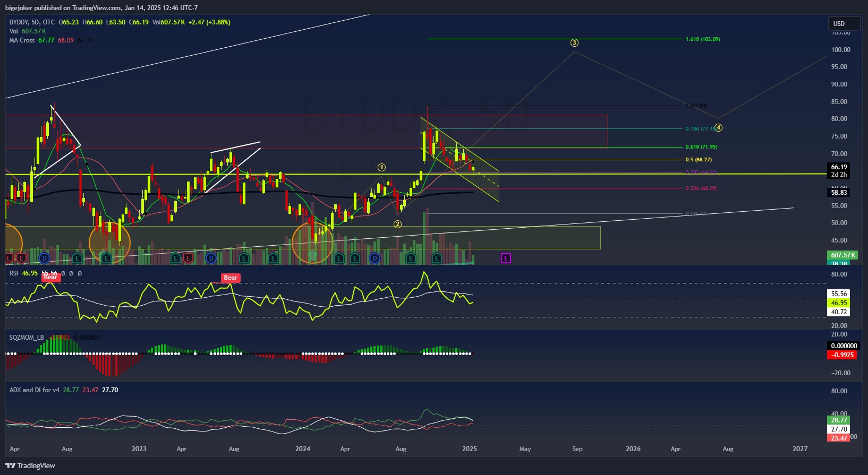Click the 58.83 moving average price label
868x475 pixels.
(x=839, y=193)
